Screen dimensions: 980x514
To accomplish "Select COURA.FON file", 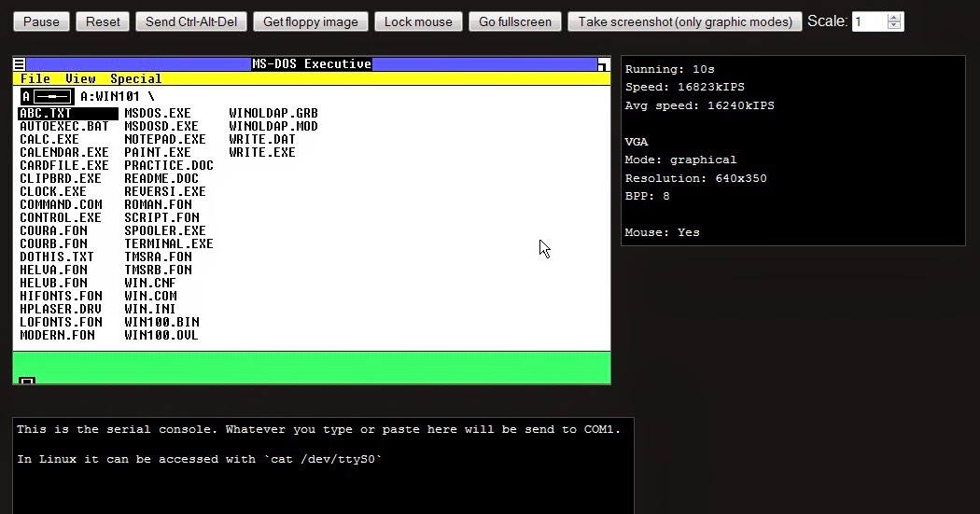I will tap(53, 231).
